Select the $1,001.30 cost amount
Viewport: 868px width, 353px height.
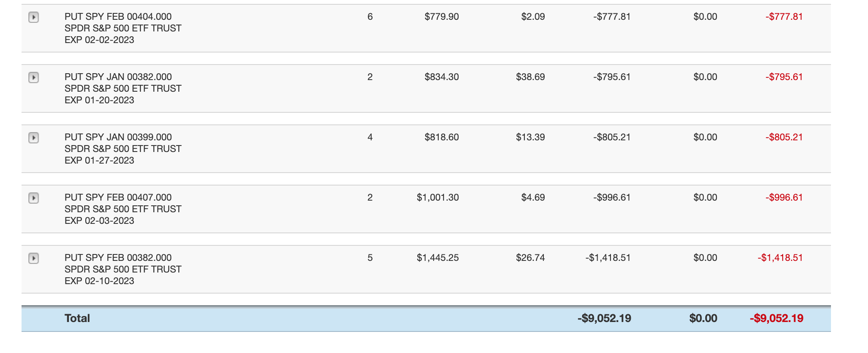(x=437, y=198)
